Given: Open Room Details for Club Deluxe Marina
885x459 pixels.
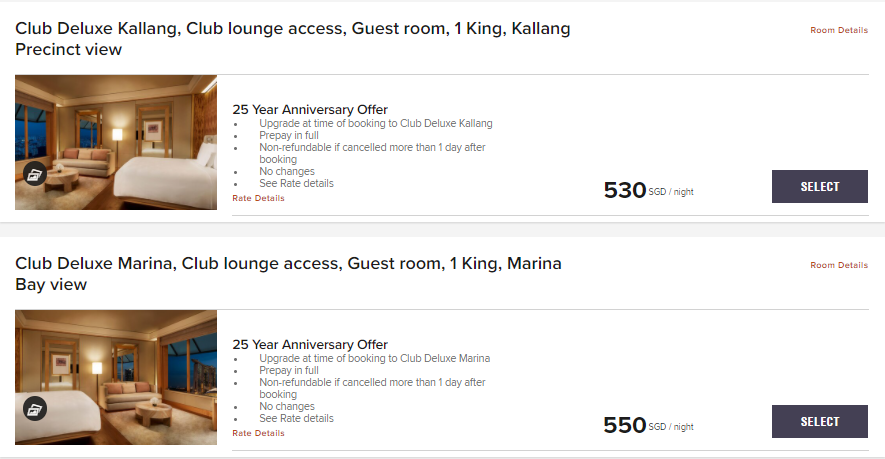Looking at the screenshot, I should [x=839, y=265].
